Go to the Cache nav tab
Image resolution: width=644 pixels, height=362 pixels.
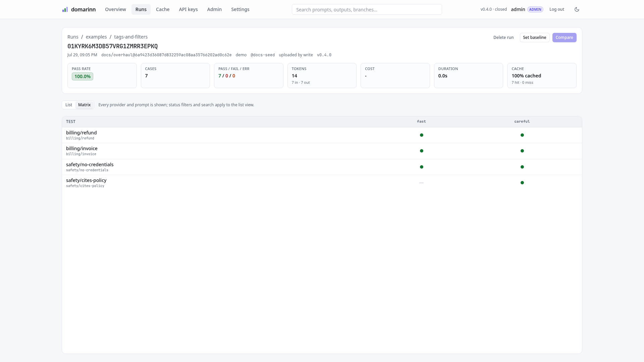[163, 9]
